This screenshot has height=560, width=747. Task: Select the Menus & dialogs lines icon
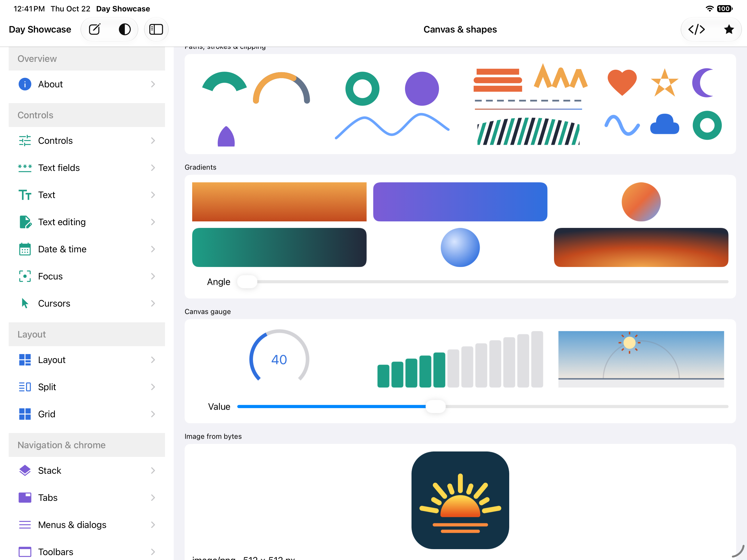coord(25,525)
